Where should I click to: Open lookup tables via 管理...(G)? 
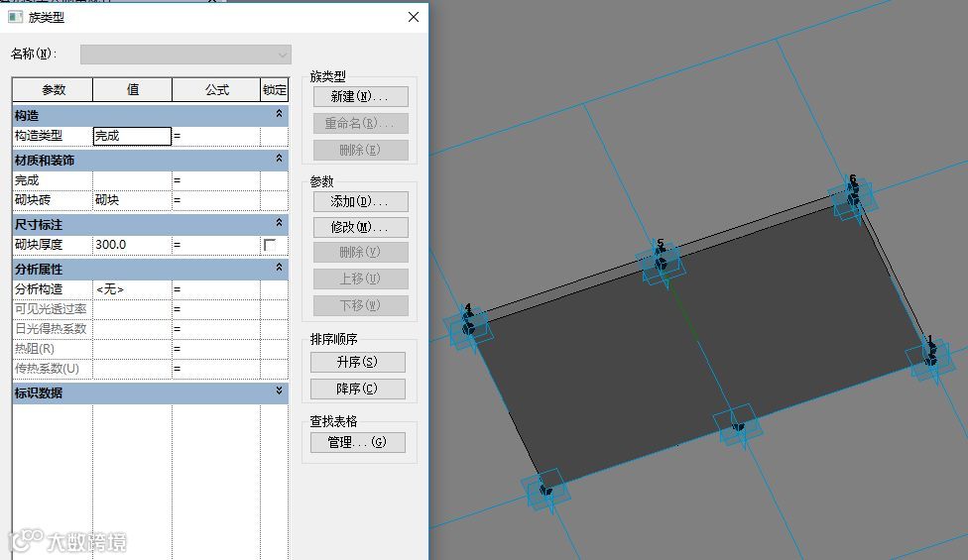coord(358,443)
